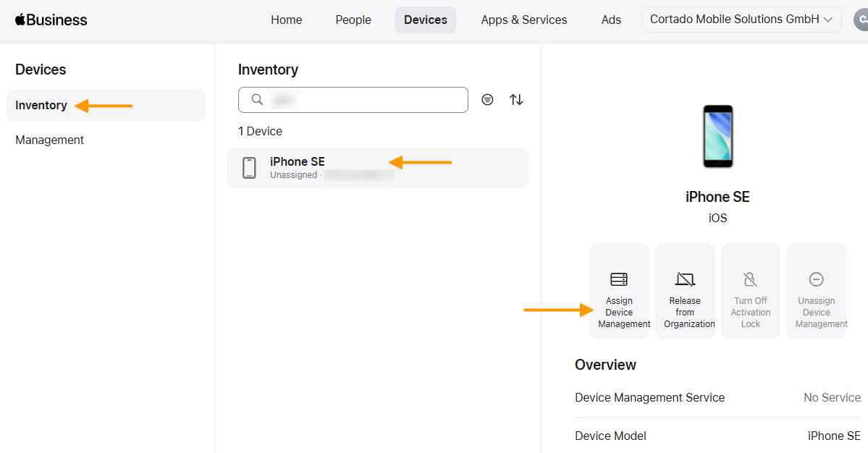Navigate to Apps & Services

(523, 20)
